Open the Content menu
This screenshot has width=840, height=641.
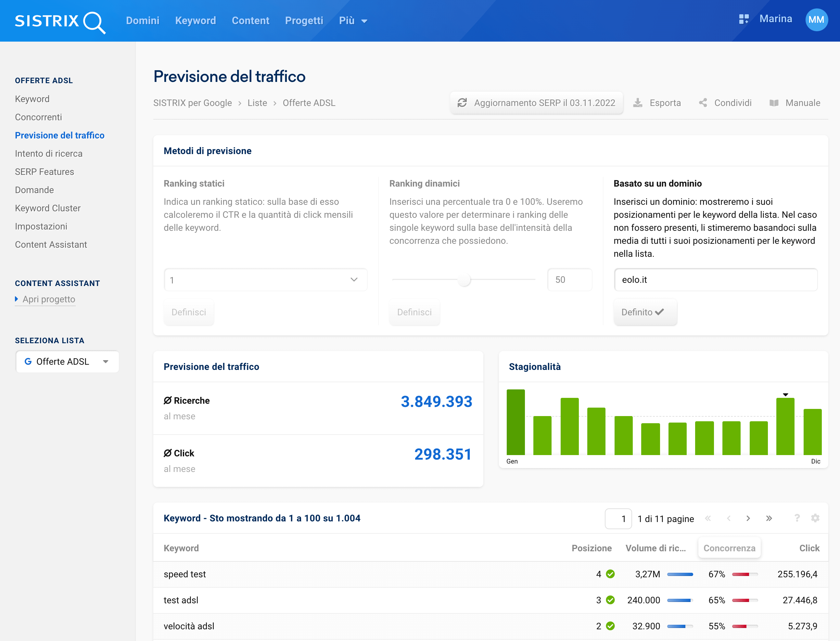coord(250,20)
